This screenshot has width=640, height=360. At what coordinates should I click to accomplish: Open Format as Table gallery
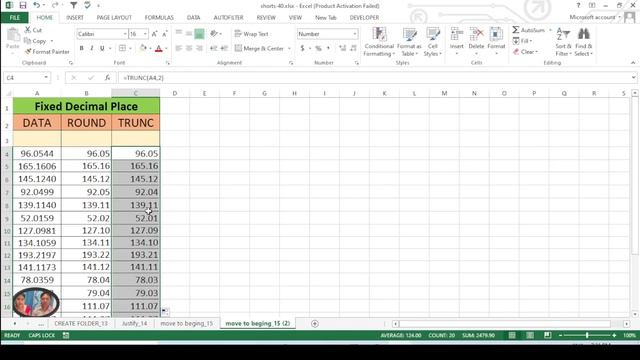(409, 42)
